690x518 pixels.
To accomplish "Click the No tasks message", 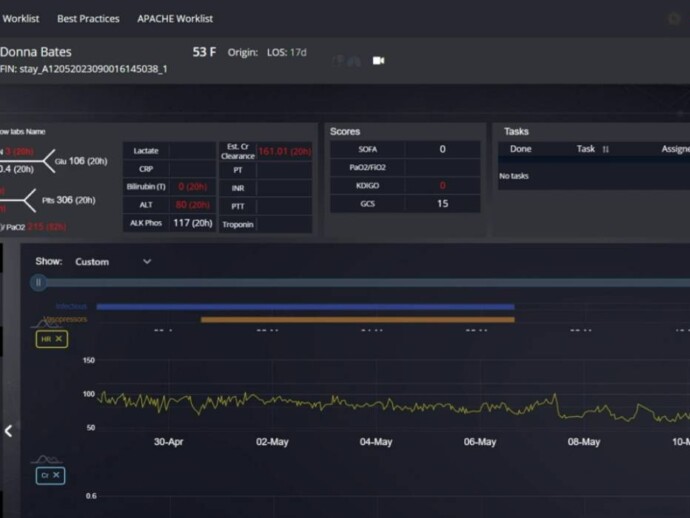I will click(514, 176).
